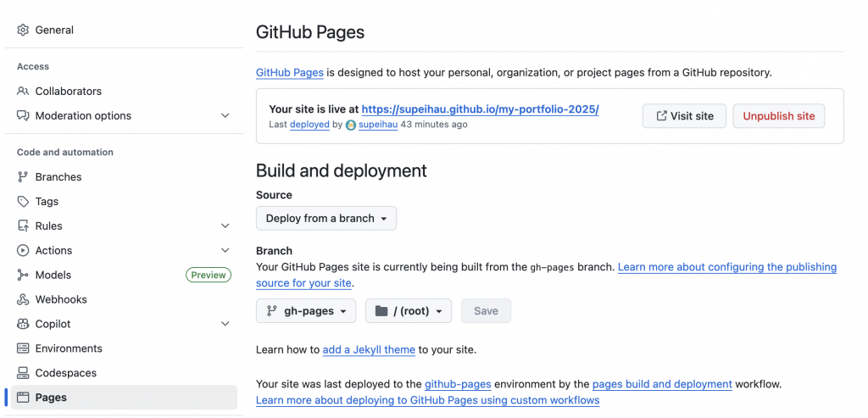
Task: Open pages build and deployment workflow link
Action: 662,384
